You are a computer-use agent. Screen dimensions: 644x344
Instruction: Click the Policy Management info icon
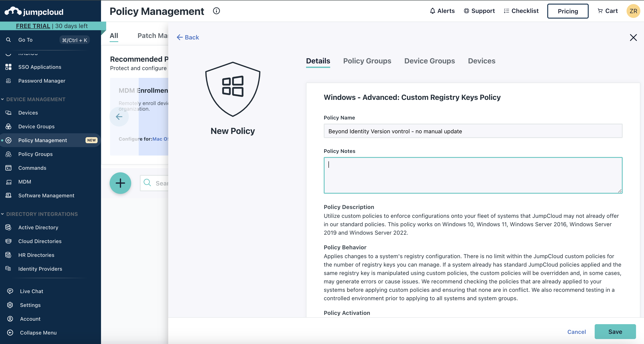point(216,11)
